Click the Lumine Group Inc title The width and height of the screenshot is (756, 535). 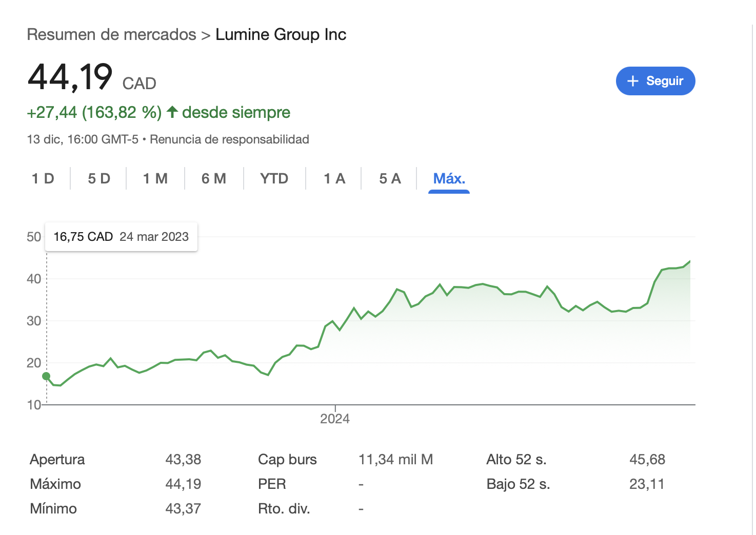pyautogui.click(x=281, y=34)
